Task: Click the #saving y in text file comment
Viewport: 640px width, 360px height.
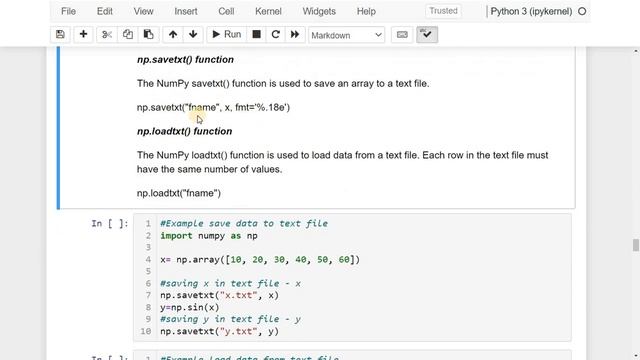Action: 230,319
